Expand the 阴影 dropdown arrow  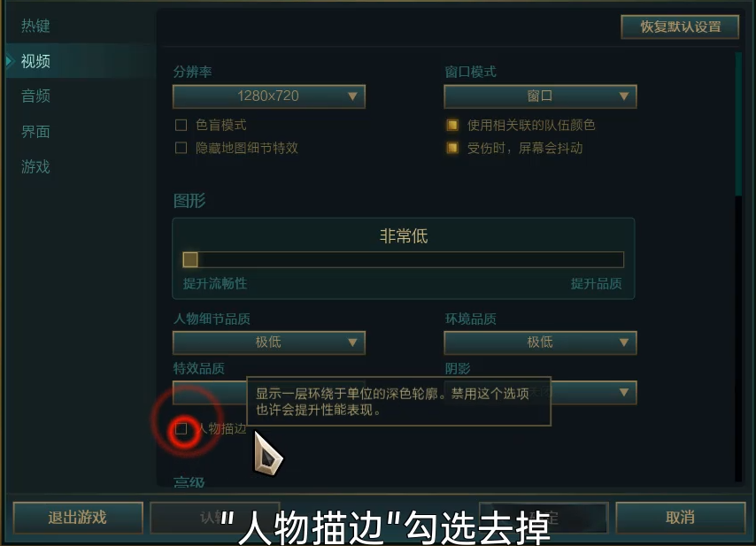(x=624, y=392)
